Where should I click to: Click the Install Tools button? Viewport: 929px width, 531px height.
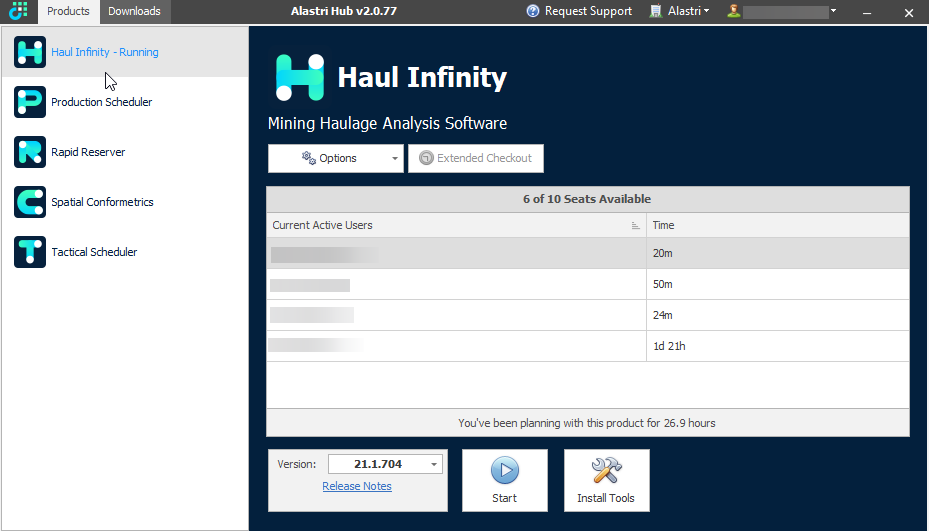click(x=607, y=481)
